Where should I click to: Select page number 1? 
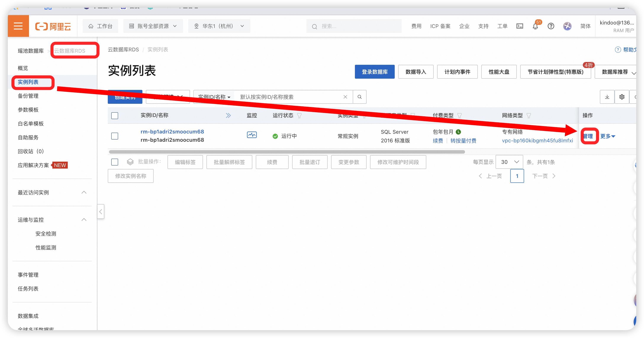click(x=517, y=176)
